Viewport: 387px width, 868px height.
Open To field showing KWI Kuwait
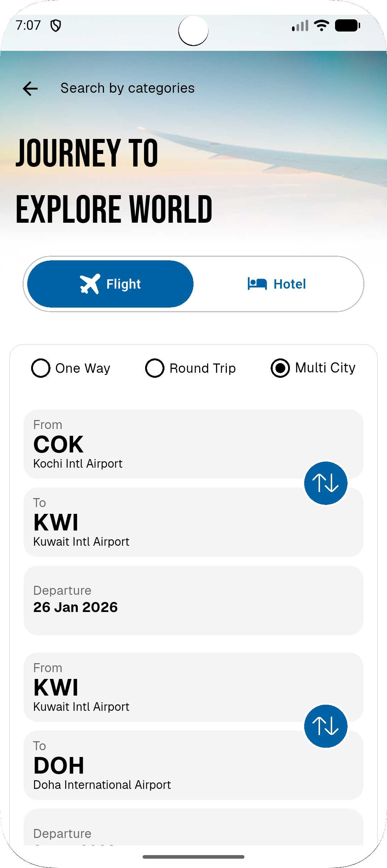coord(161,522)
